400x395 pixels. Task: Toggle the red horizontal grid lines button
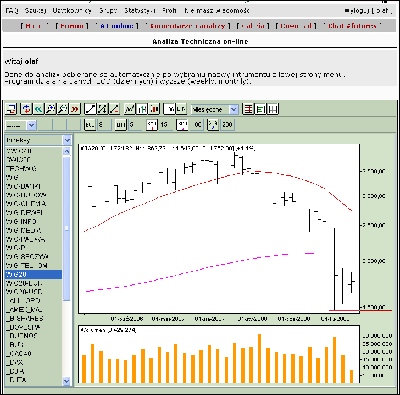tap(248, 109)
